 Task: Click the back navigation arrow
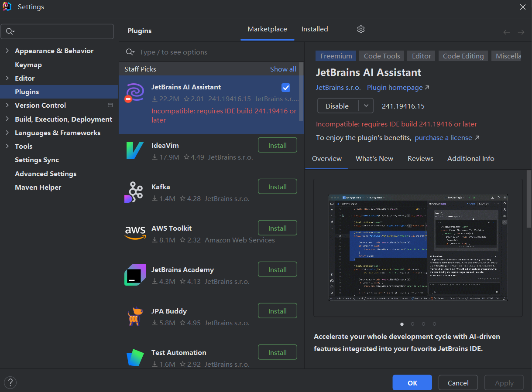506,32
